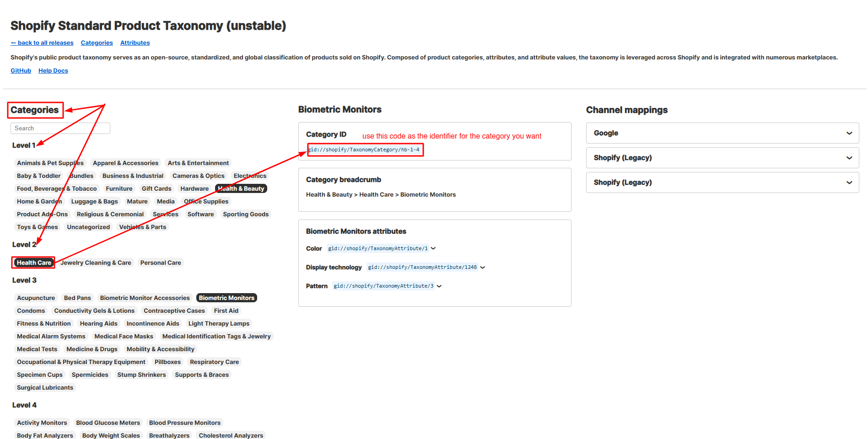This screenshot has width=868, height=439.
Task: Pick Religious & Ceremonial category
Action: tap(110, 214)
